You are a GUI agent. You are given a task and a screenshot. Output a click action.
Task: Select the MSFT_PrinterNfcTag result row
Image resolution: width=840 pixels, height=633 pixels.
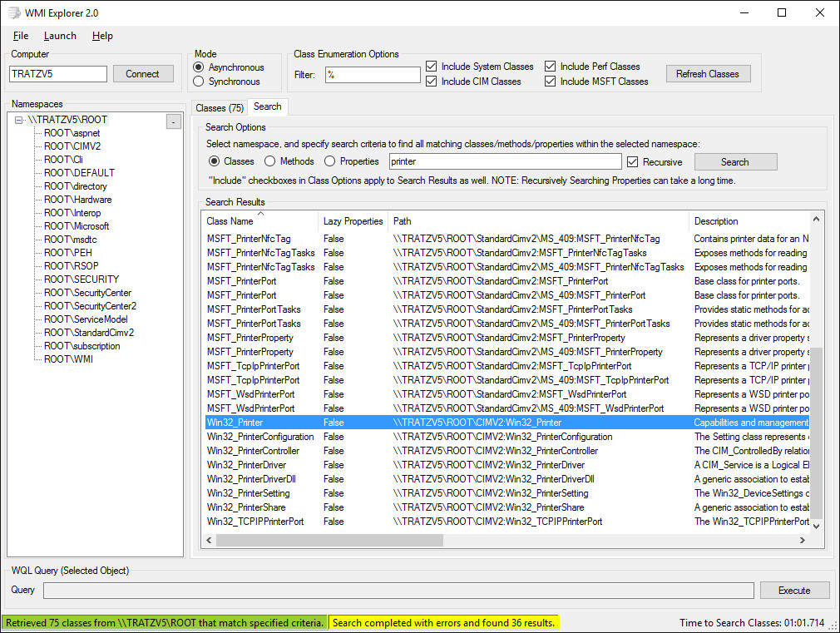pos(506,239)
